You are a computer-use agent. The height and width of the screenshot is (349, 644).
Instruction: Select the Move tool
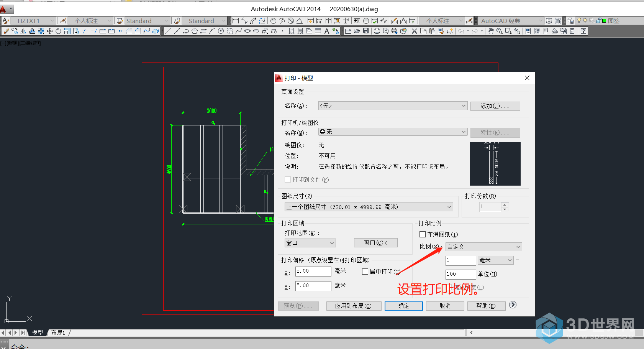50,31
